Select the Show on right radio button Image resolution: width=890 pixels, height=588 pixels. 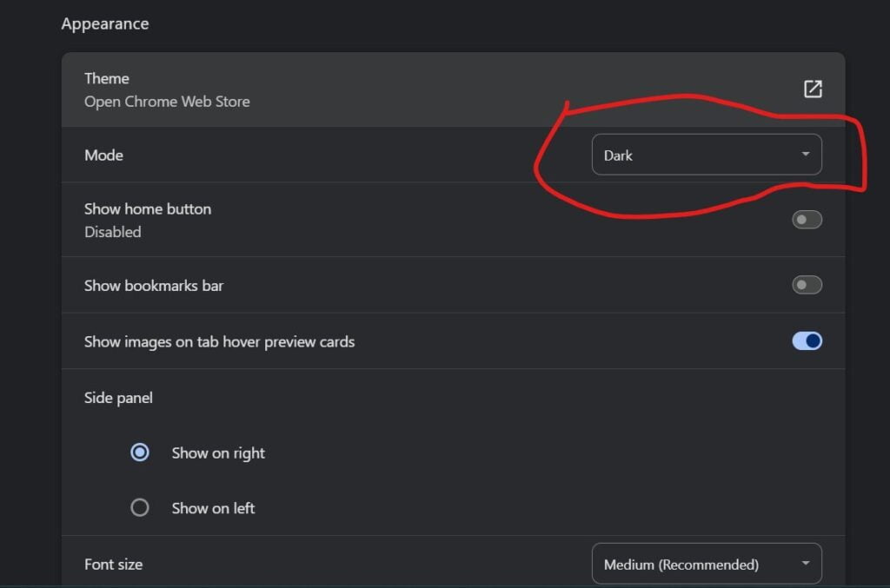(140, 453)
